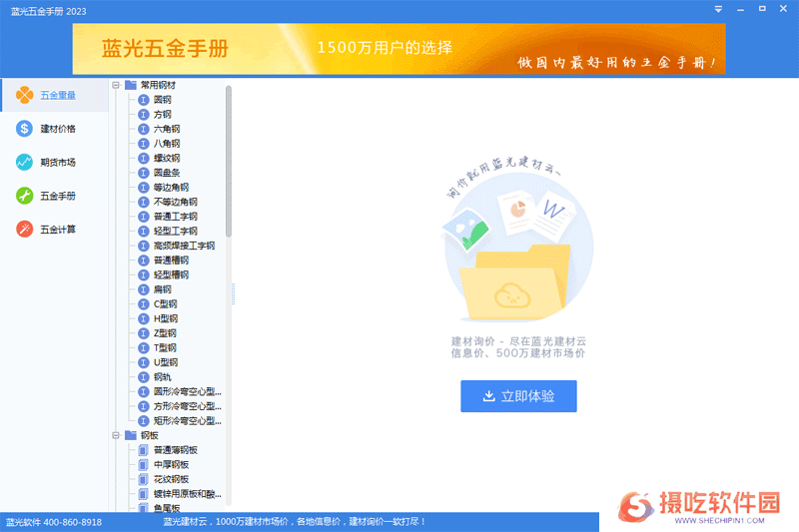Choose 八角钢 from the tree
The image size is (799, 532).
167,144
